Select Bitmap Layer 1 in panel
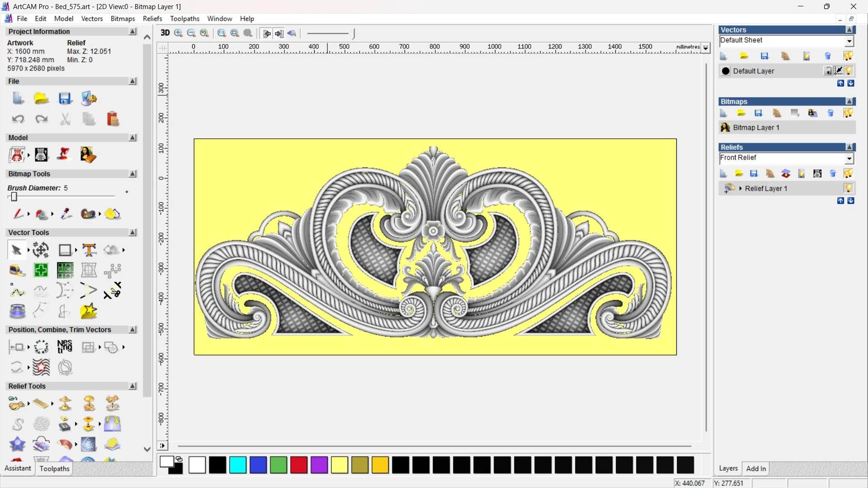 (x=756, y=127)
